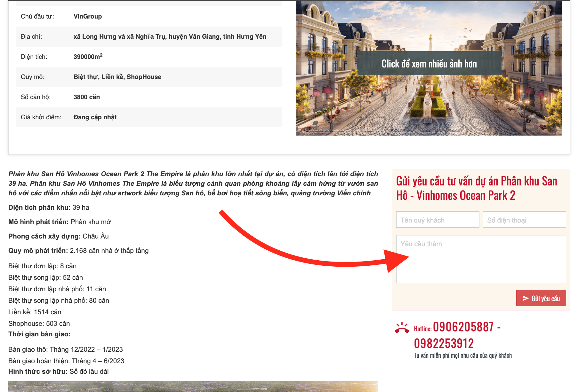Click the '3800 căn' apartment count

click(87, 97)
